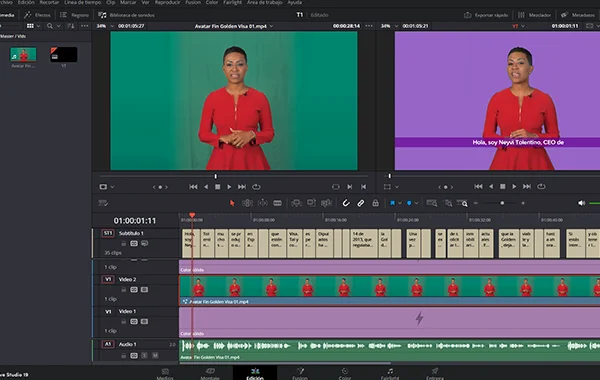This screenshot has height=380, width=600.
Task: Play the timeline viewer
Action: (514, 186)
